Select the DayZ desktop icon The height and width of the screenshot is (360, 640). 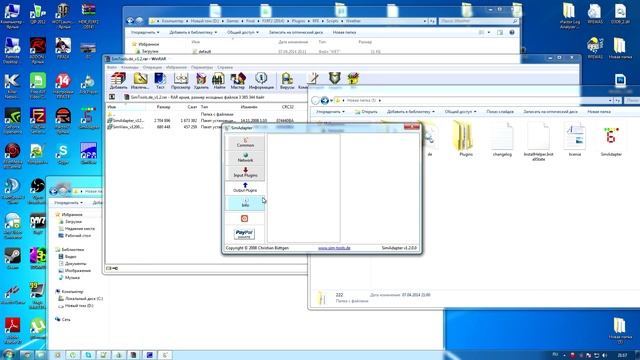point(37,224)
